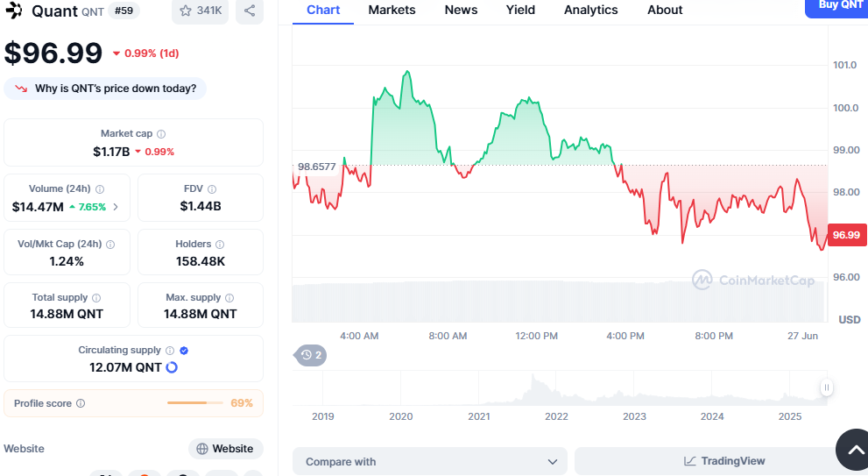Click the verified checkmark badge near Circulating supply
The width and height of the screenshot is (868, 476).
coord(184,351)
